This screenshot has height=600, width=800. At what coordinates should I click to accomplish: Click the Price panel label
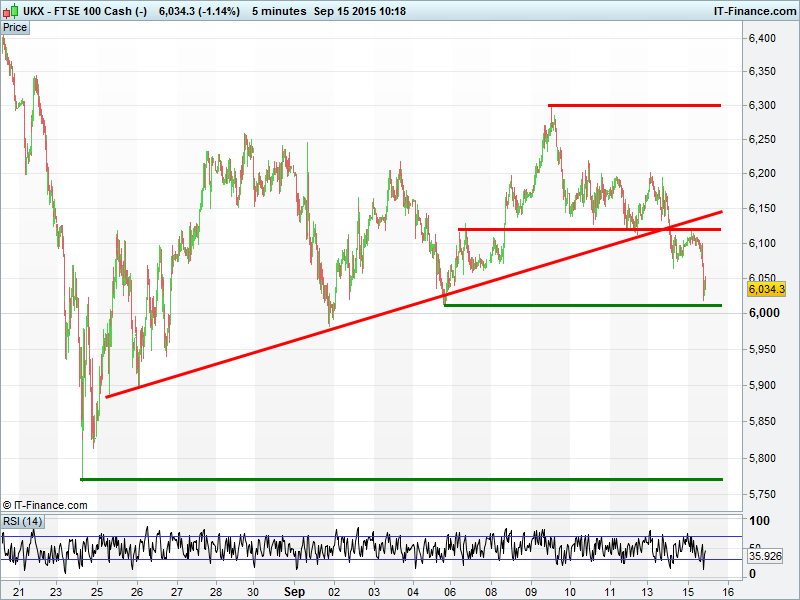[x=15, y=27]
